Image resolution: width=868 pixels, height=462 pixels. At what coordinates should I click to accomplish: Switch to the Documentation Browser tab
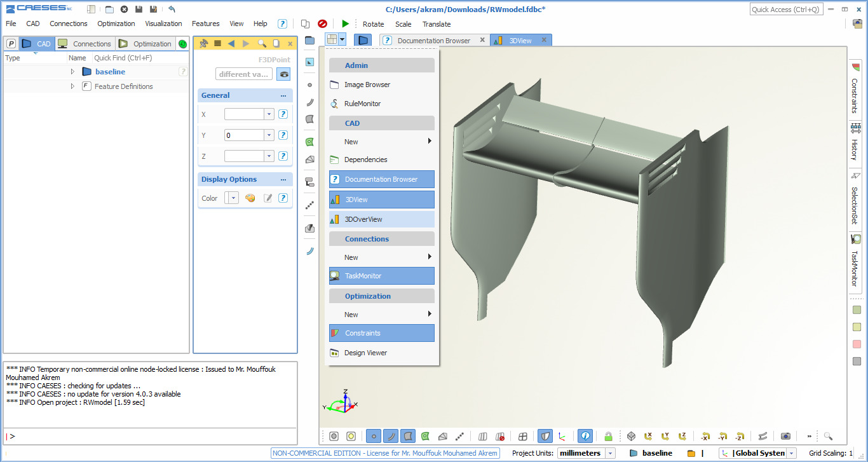[x=433, y=41]
